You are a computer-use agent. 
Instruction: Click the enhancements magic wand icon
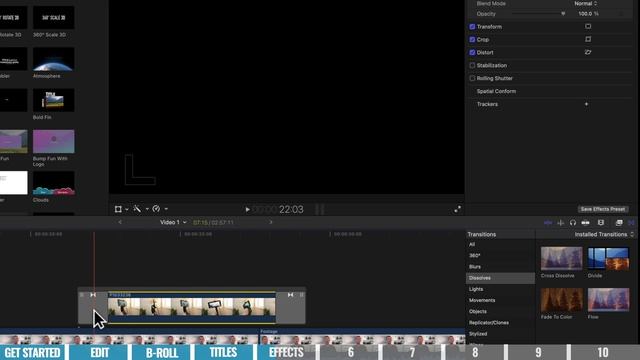coord(137,209)
